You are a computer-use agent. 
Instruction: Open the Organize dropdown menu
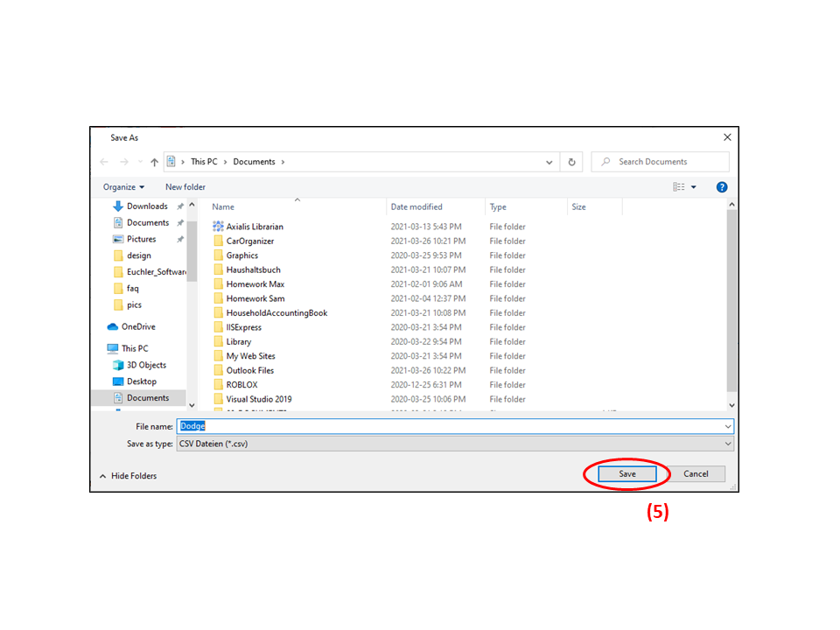pos(123,187)
